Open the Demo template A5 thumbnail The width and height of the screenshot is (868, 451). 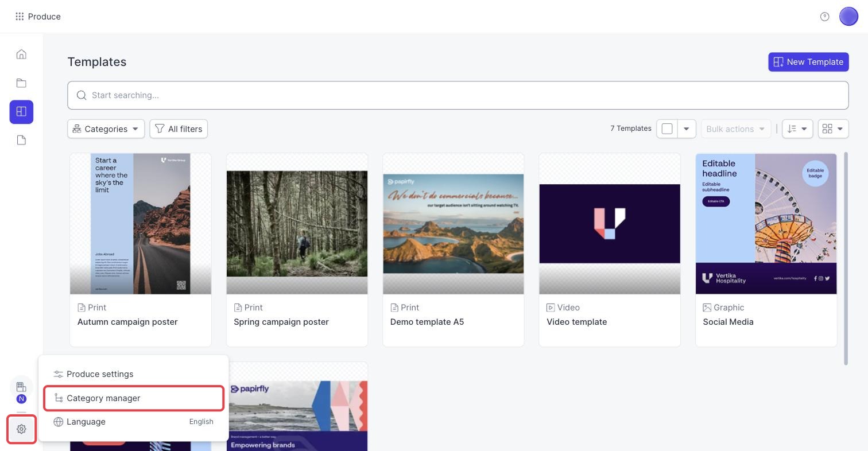[454, 224]
